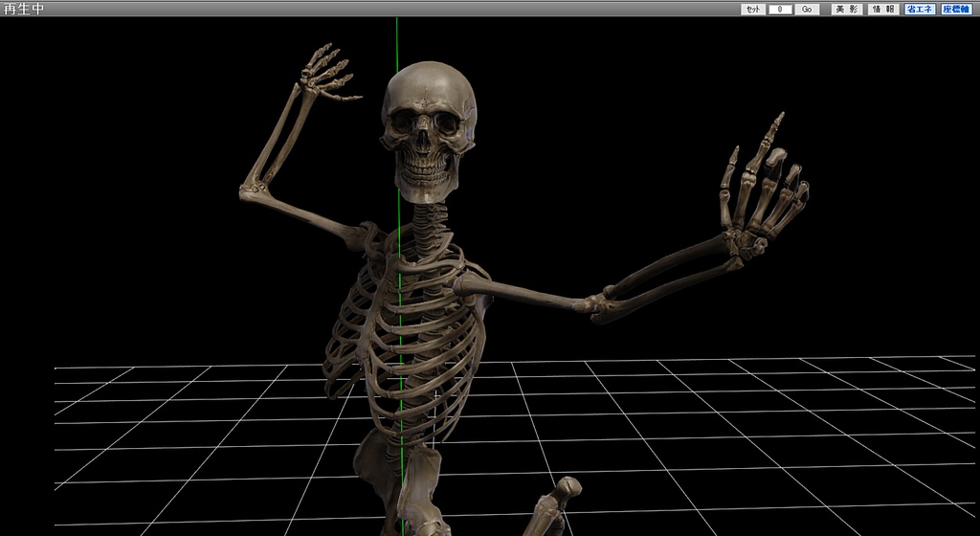Click the green vertical axis line
This screenshot has height=536, width=980.
[x=396, y=38]
